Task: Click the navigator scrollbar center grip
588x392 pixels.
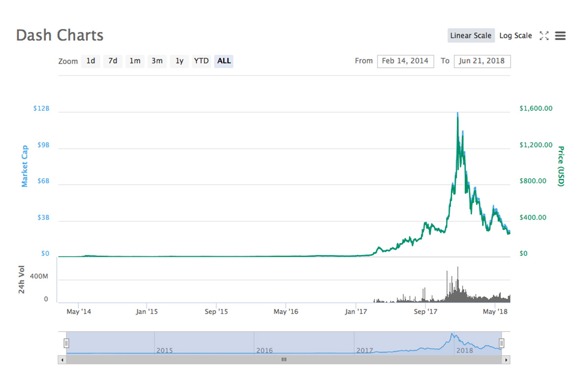Action: [x=284, y=360]
